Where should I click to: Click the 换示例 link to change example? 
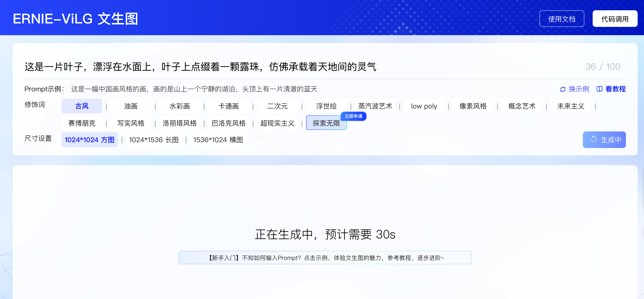[578, 89]
